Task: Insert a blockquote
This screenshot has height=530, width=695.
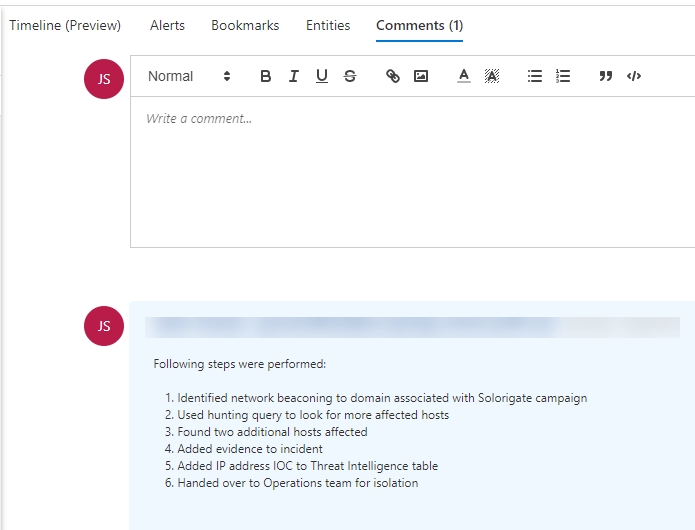Action: coord(605,76)
